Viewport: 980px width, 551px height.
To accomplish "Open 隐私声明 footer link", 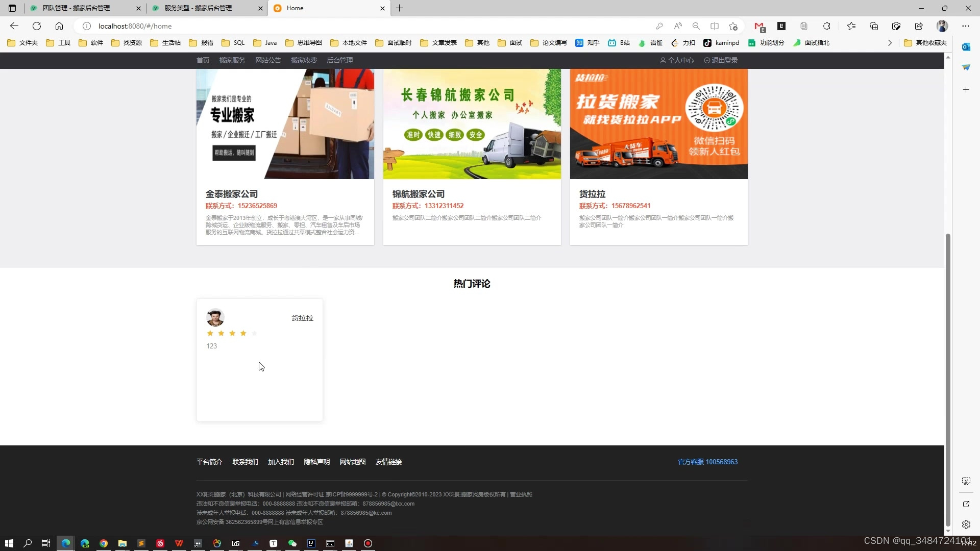I will pyautogui.click(x=317, y=462).
